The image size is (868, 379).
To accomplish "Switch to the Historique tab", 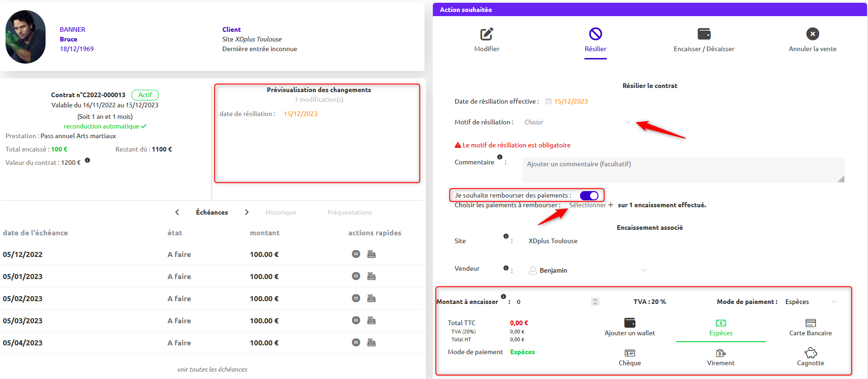I will (281, 212).
